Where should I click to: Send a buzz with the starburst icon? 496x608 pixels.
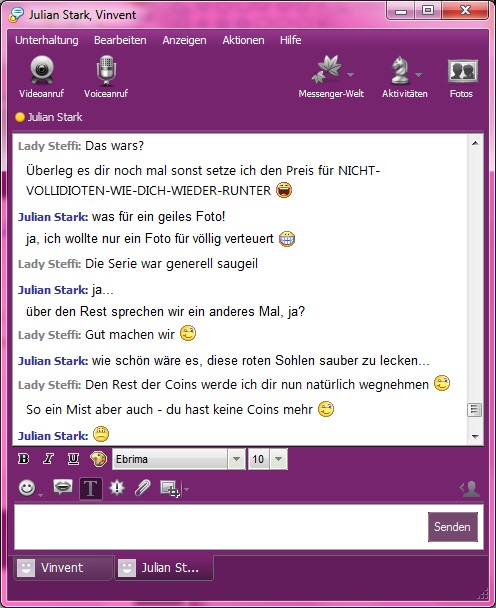pos(117,488)
